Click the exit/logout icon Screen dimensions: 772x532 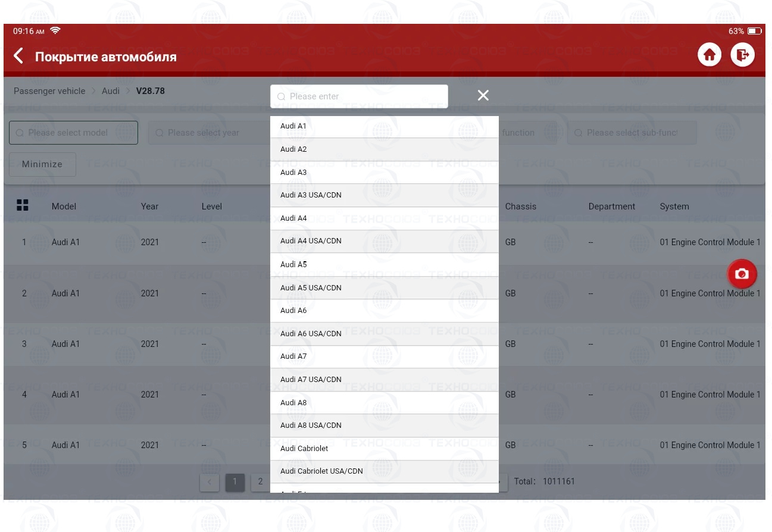[x=742, y=55]
